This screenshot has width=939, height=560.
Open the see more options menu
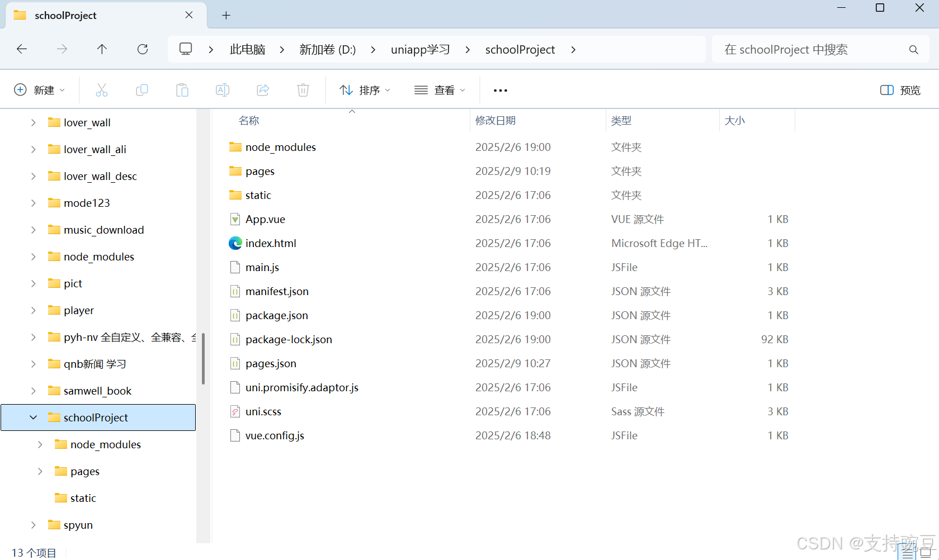tap(500, 89)
